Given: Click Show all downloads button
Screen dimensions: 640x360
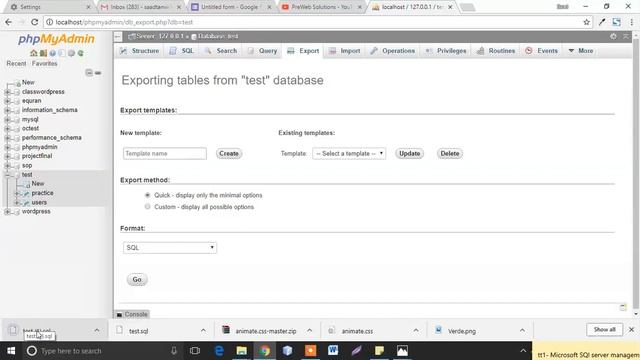Looking at the screenshot, I should pyautogui.click(x=604, y=329).
